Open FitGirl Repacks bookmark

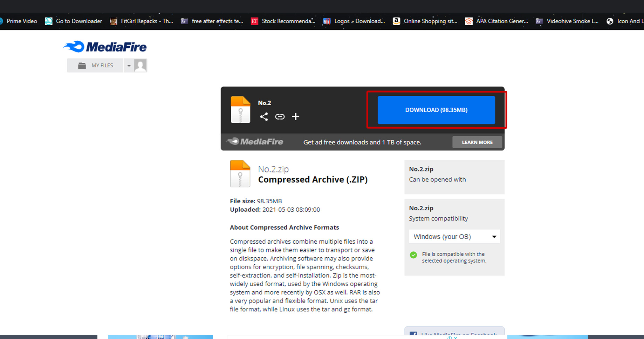(x=142, y=21)
